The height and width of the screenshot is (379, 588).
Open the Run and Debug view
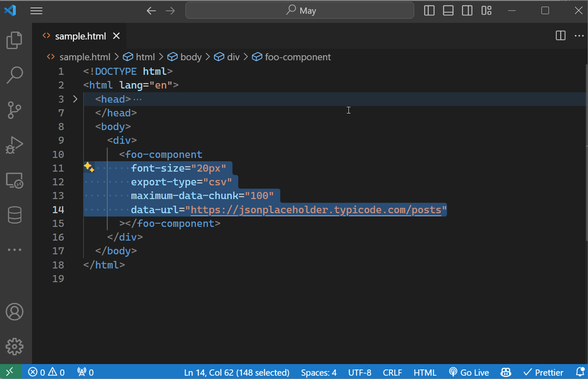[x=15, y=145]
